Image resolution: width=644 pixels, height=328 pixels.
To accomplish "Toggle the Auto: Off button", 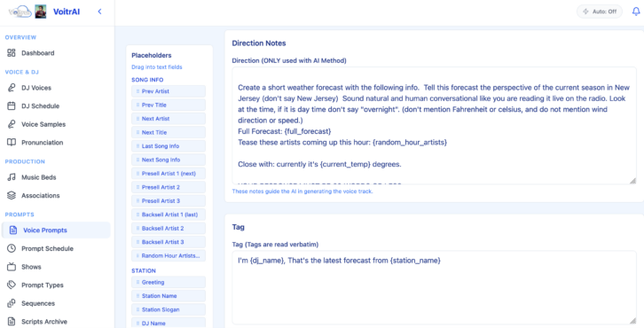I will [600, 12].
